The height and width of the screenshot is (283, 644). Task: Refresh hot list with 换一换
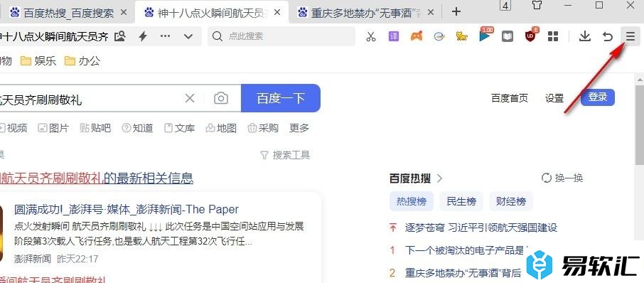[x=562, y=178]
